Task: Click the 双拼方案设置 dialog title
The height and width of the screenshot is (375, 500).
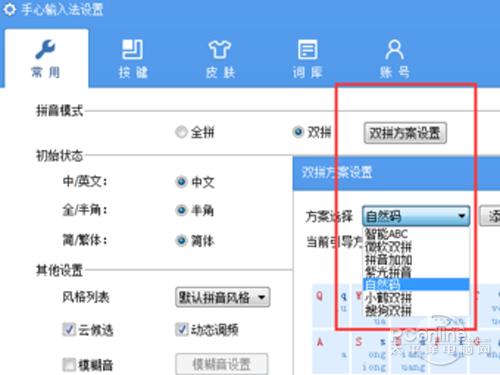Action: click(x=337, y=172)
